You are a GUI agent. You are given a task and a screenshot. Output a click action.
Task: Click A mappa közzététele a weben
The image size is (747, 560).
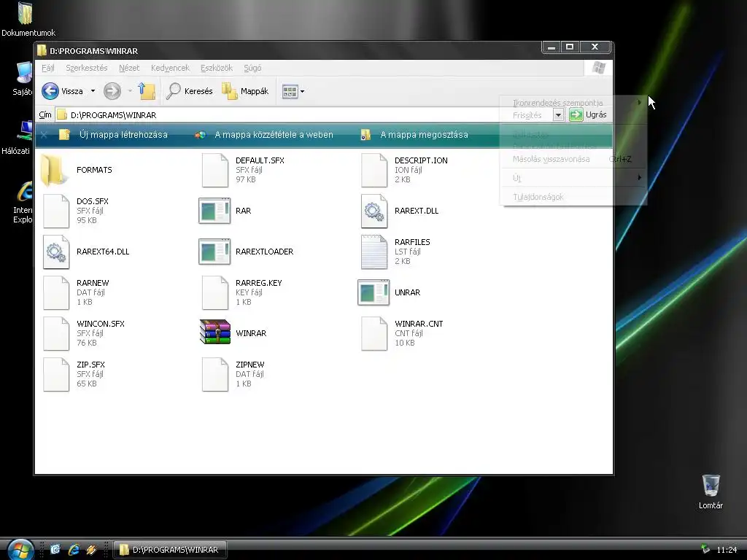pyautogui.click(x=264, y=135)
